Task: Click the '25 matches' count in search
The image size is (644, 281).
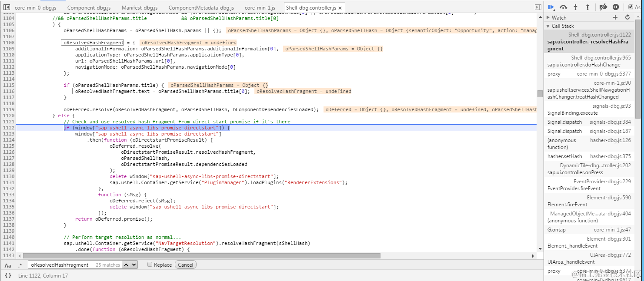Action: [108, 265]
